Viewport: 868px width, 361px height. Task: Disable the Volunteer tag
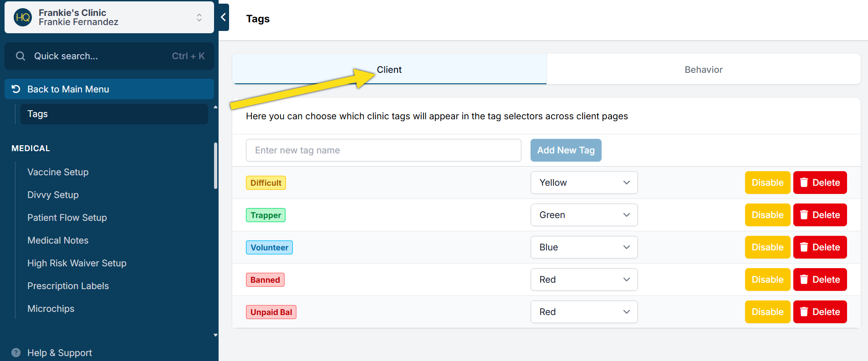click(767, 247)
